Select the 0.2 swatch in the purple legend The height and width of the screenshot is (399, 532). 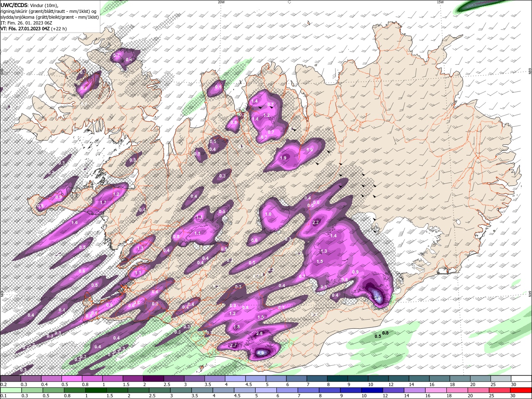(x=11, y=379)
